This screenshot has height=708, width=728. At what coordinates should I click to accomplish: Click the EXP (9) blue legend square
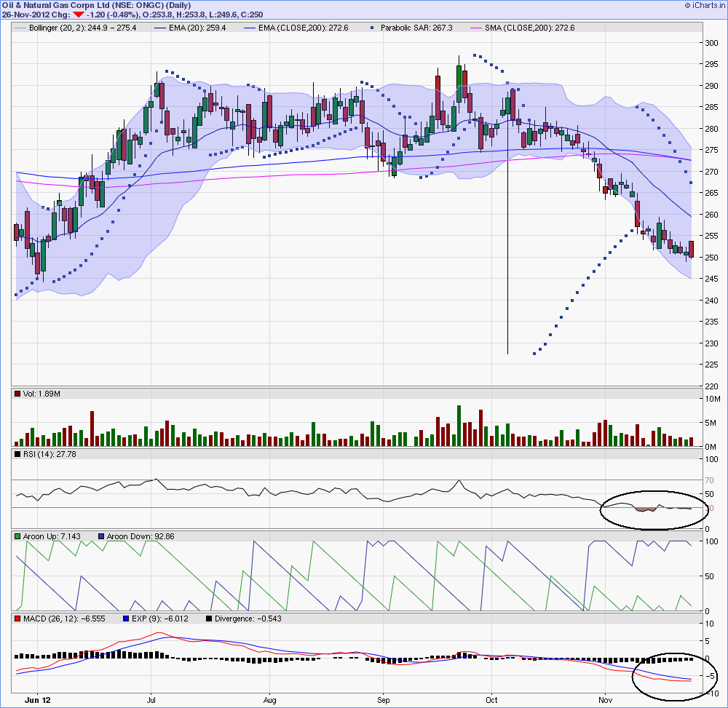pyautogui.click(x=126, y=618)
